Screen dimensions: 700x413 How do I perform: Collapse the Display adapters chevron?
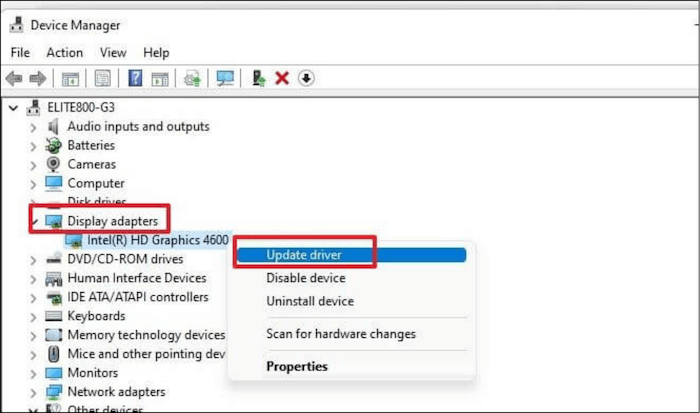pos(34,221)
